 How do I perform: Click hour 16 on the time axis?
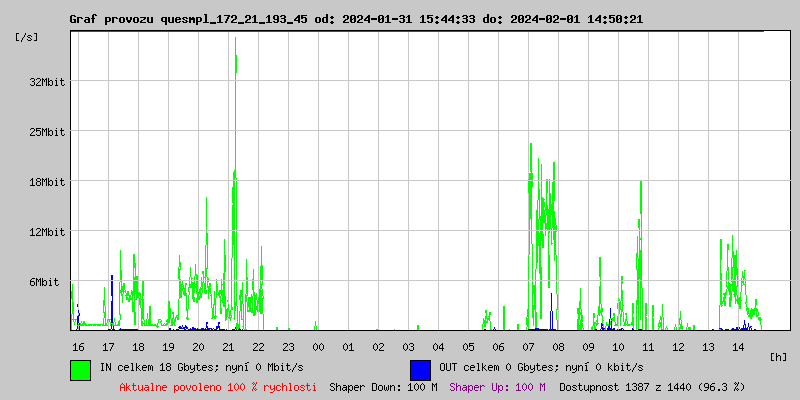tap(78, 346)
